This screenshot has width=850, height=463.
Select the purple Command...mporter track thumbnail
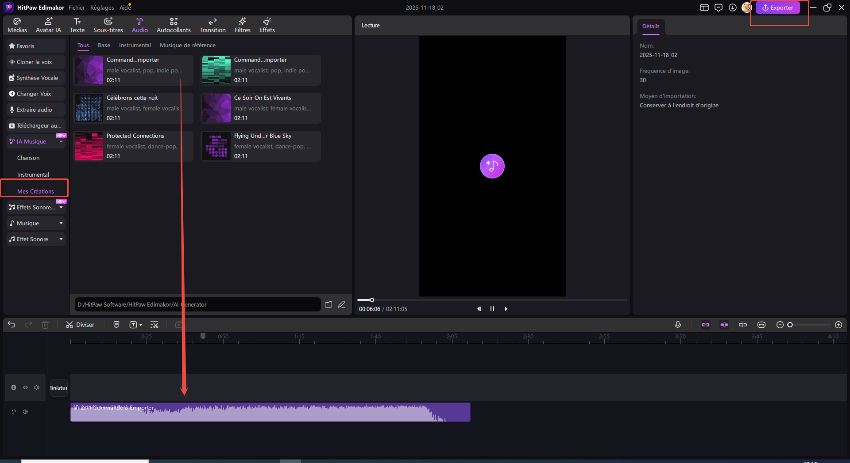pyautogui.click(x=89, y=70)
